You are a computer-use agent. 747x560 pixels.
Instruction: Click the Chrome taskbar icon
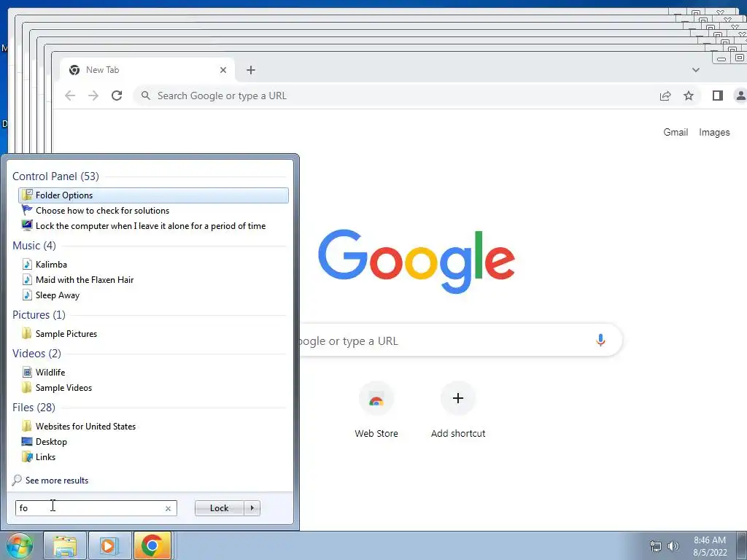point(152,545)
